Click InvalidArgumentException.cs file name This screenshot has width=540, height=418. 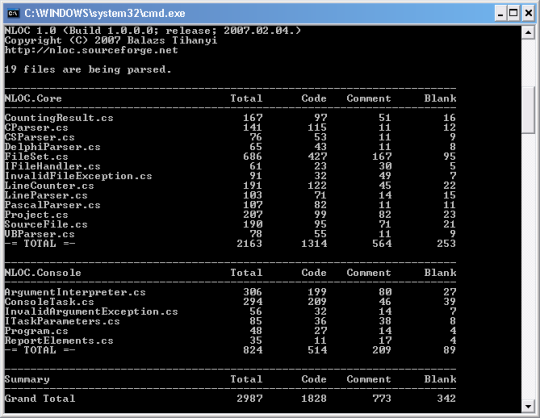coord(91,311)
